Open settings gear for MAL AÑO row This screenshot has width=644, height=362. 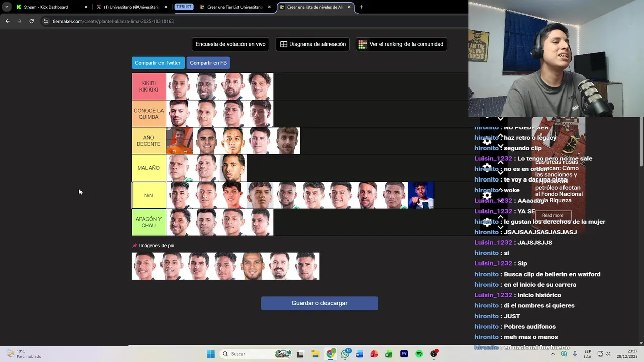487,167
